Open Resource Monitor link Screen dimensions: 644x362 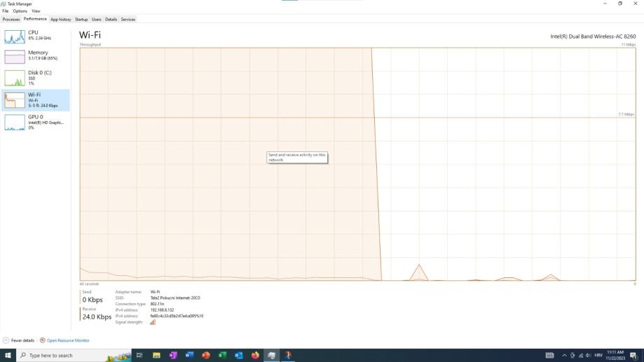click(x=68, y=340)
